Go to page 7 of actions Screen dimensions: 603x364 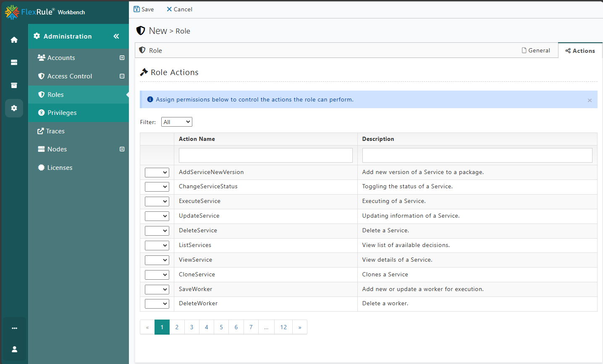click(x=251, y=327)
